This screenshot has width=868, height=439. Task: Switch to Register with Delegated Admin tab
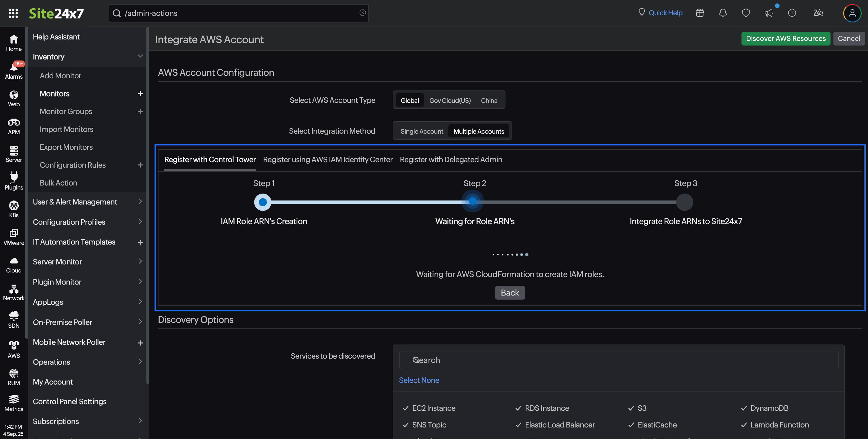pyautogui.click(x=450, y=159)
